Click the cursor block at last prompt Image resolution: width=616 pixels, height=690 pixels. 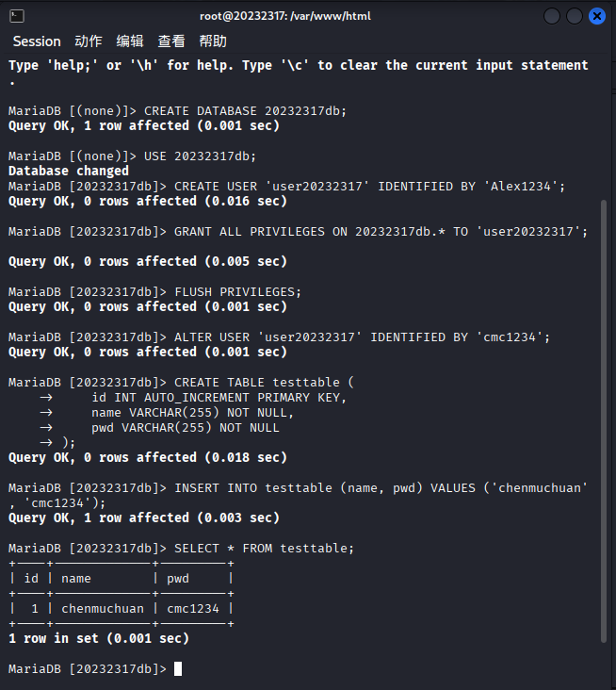click(x=178, y=668)
